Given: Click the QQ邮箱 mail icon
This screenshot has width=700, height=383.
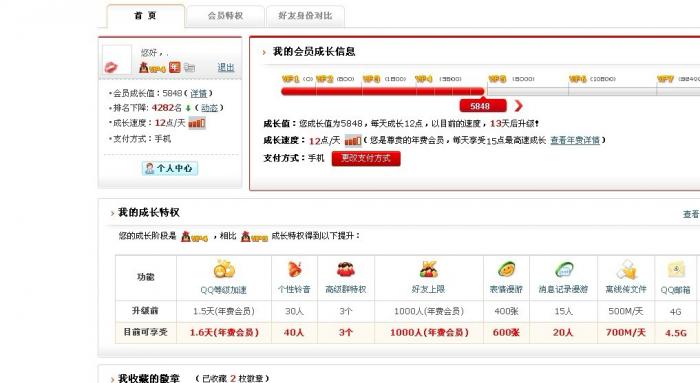Looking at the screenshot, I should tap(676, 270).
